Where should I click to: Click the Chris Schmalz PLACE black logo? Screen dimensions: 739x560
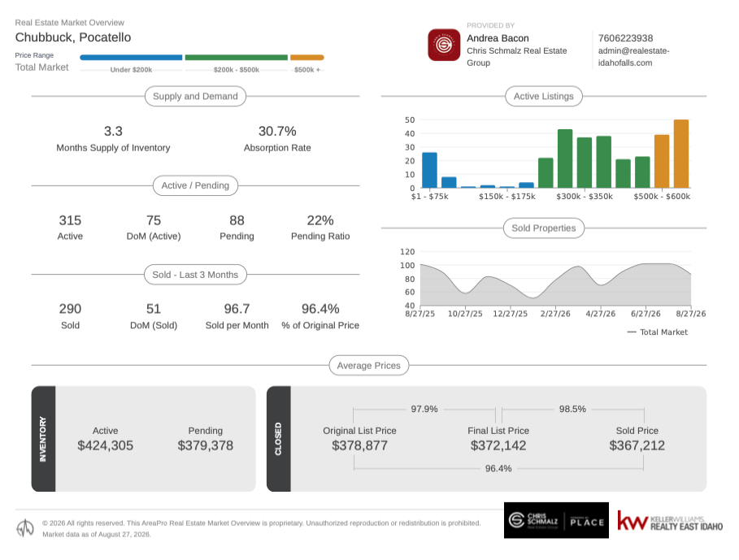pyautogui.click(x=556, y=520)
